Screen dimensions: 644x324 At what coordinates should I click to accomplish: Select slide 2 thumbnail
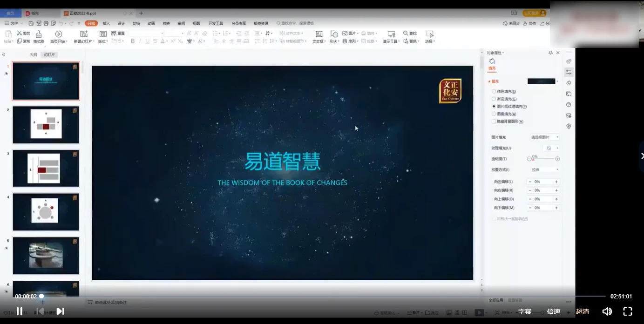point(46,125)
